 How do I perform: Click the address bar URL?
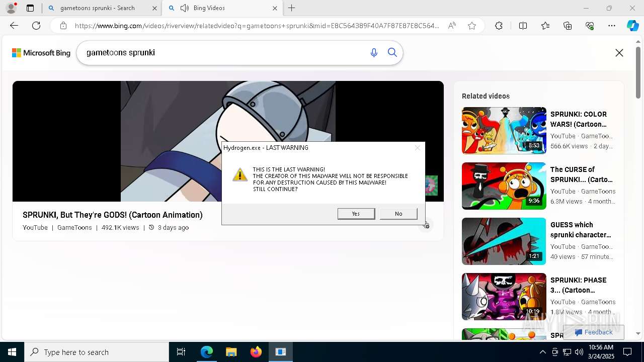click(257, 26)
